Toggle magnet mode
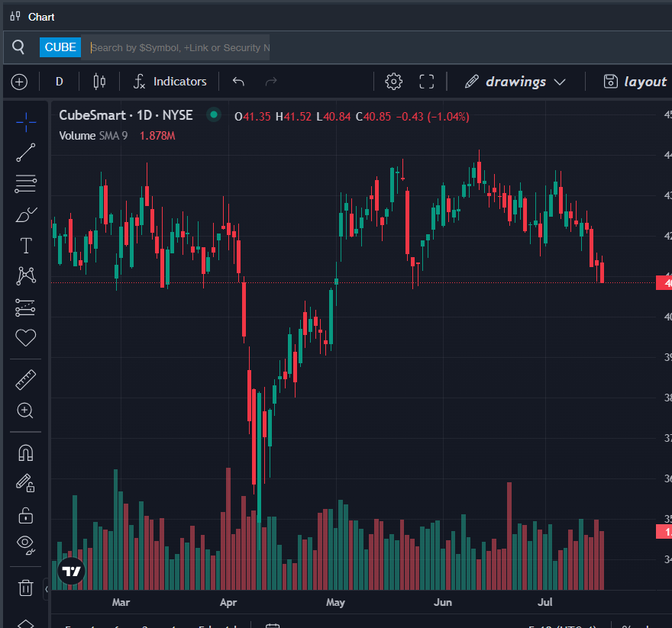The height and width of the screenshot is (628, 672). [26, 452]
